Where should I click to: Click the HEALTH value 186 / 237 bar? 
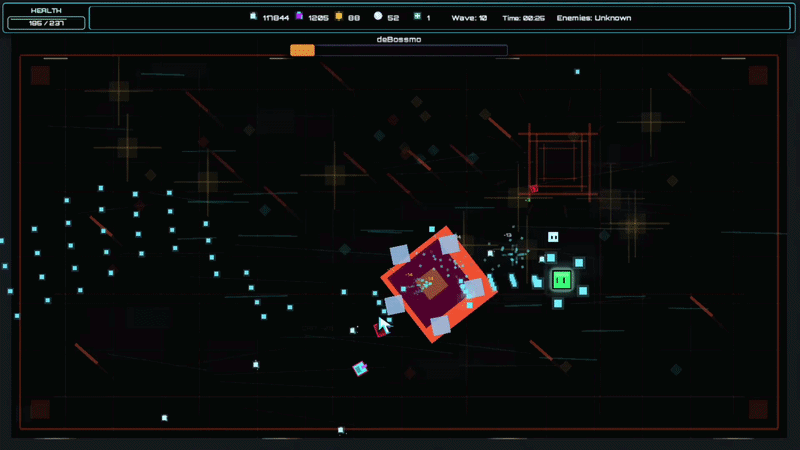(x=46, y=23)
